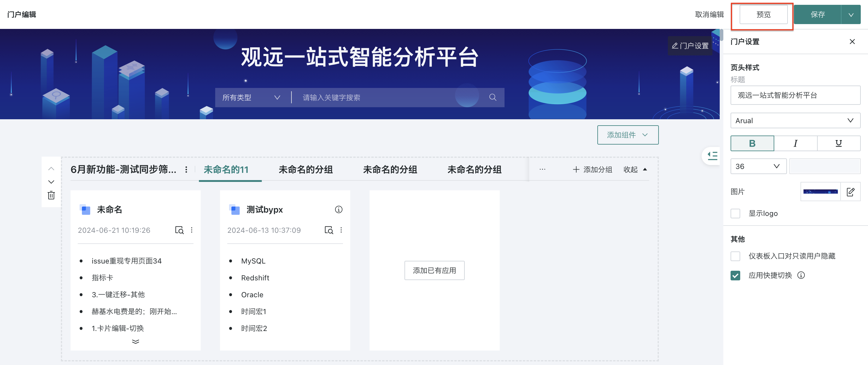Click info icon on 测试bypx card
868x365 pixels.
click(x=339, y=209)
